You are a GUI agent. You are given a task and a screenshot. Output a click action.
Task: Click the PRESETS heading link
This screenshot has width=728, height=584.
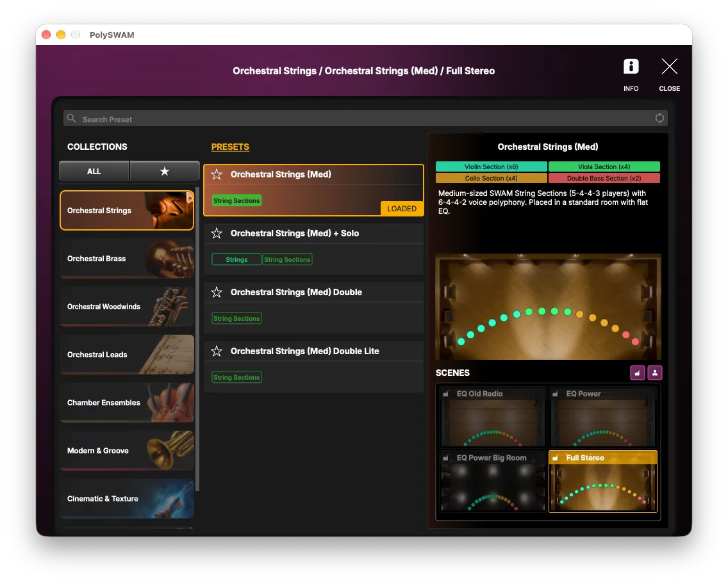pos(230,147)
